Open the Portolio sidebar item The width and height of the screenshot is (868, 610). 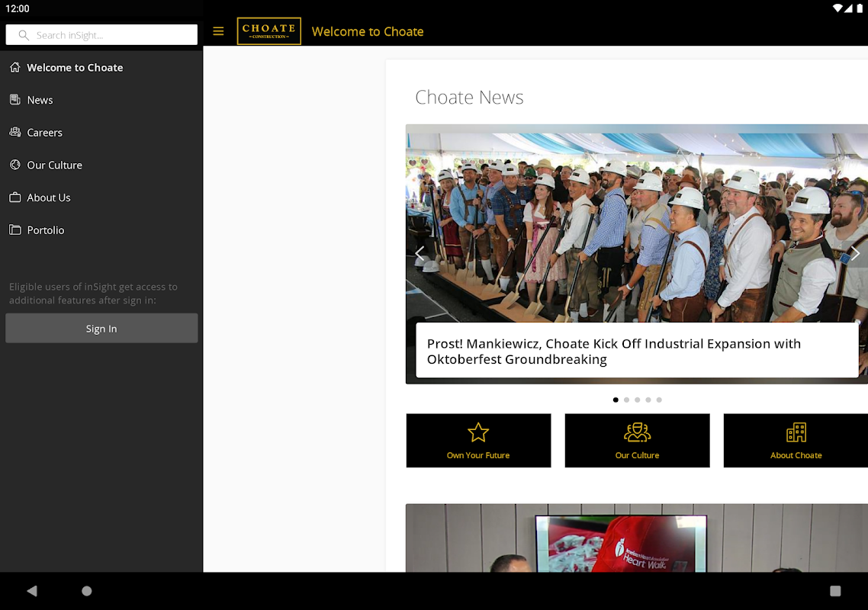[x=101, y=230]
